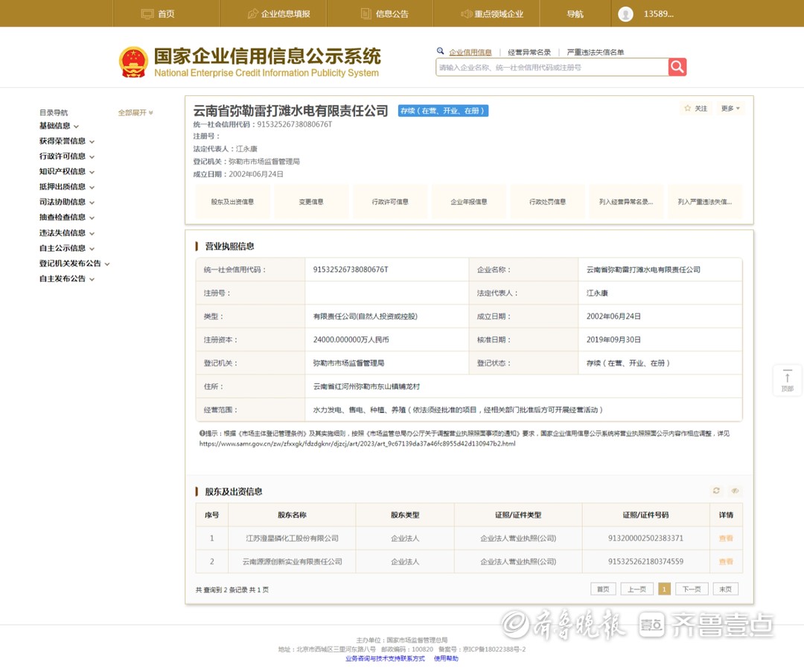Screen dimensions: 804x672
Task: Expand all sections with 全部展开
Action: point(135,112)
